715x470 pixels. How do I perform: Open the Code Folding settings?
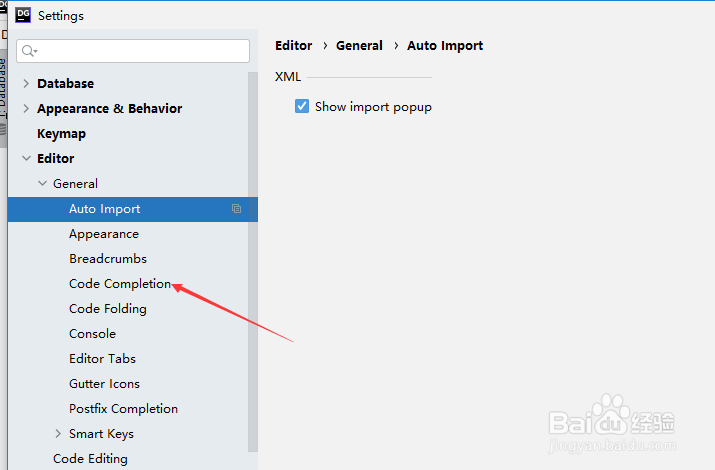click(108, 309)
